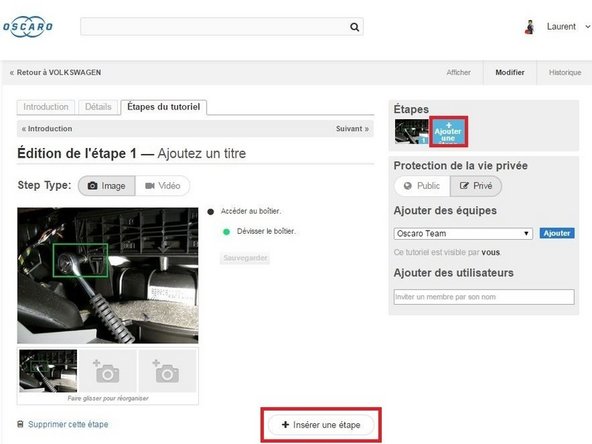Switch to the Modifier tab
This screenshot has width=592, height=444.
(x=510, y=72)
